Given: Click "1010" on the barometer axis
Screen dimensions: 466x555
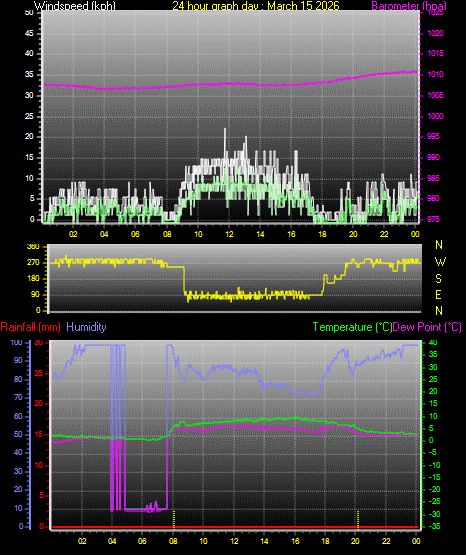Looking at the screenshot, I should click(x=435, y=74).
